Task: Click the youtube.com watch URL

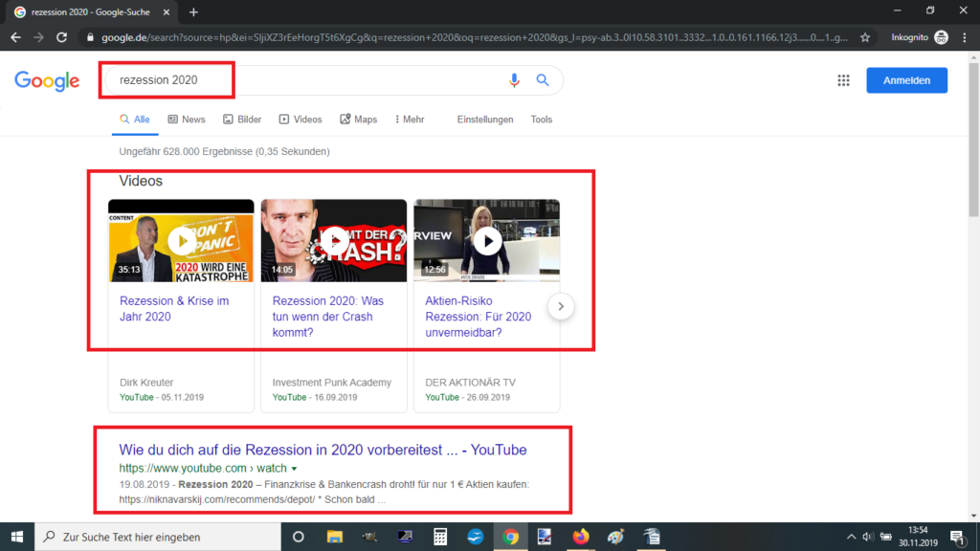Action: click(203, 469)
